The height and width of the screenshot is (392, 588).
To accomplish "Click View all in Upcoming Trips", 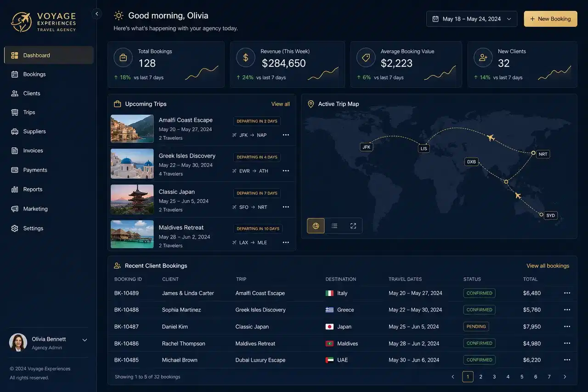I will click(281, 104).
